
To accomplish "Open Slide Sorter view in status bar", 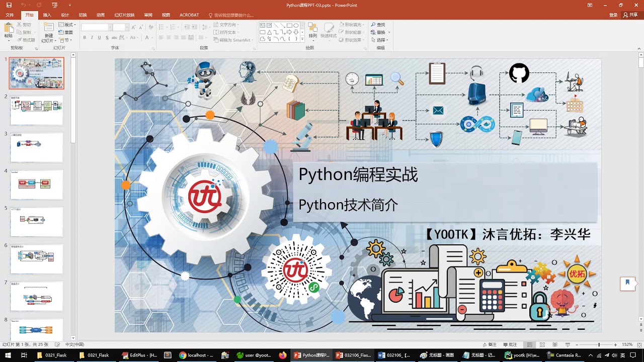I will tap(541, 345).
